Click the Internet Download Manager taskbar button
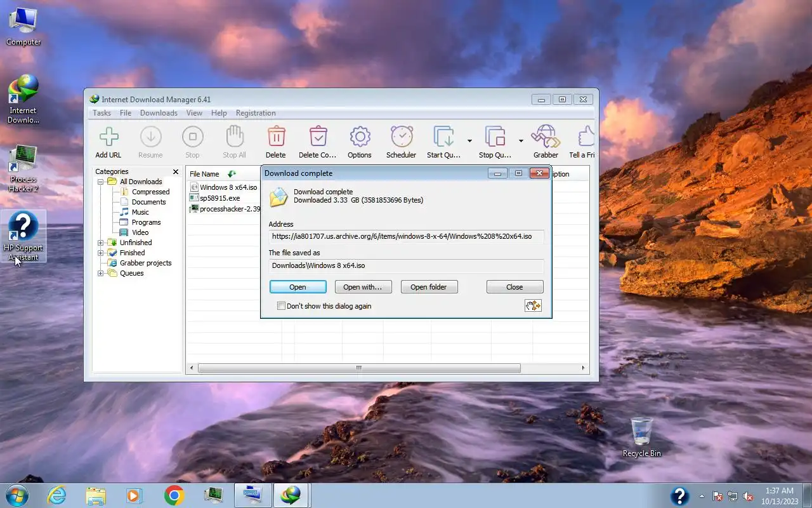The image size is (812, 508). tap(291, 495)
